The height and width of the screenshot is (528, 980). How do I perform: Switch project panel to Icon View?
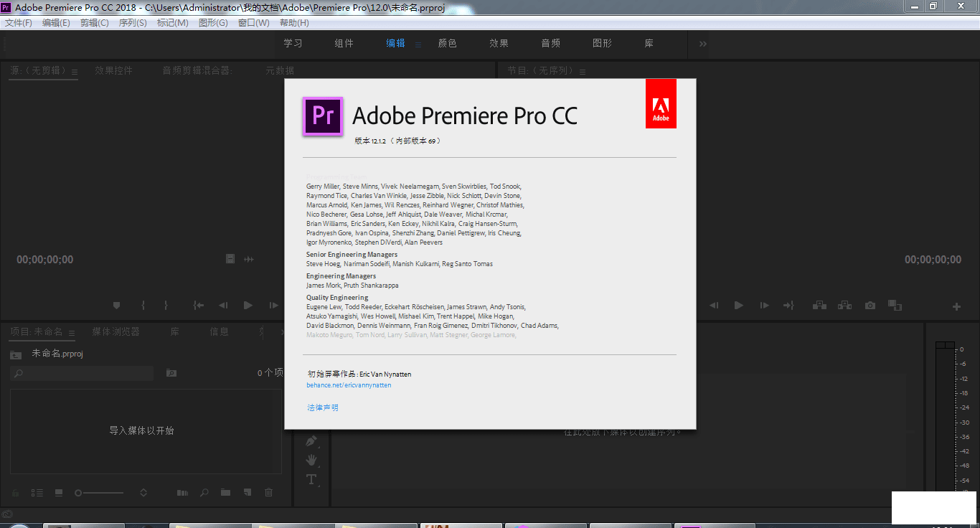click(59, 493)
